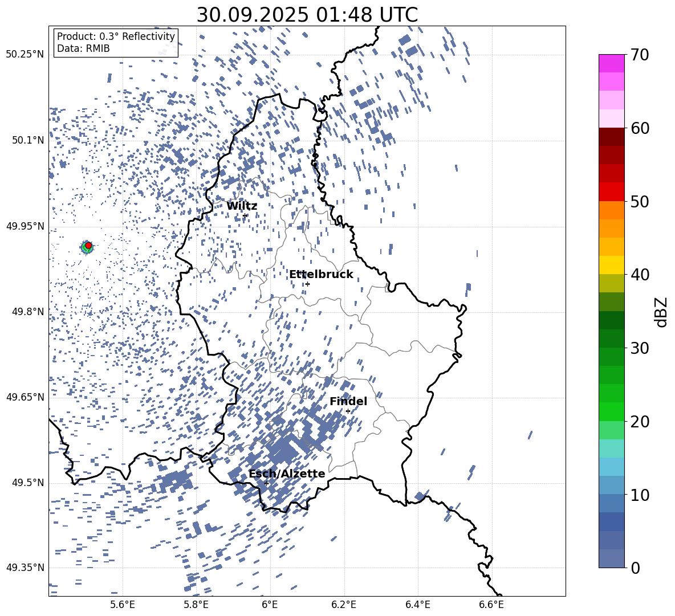Click the 49.5°N latitude label

(28, 482)
